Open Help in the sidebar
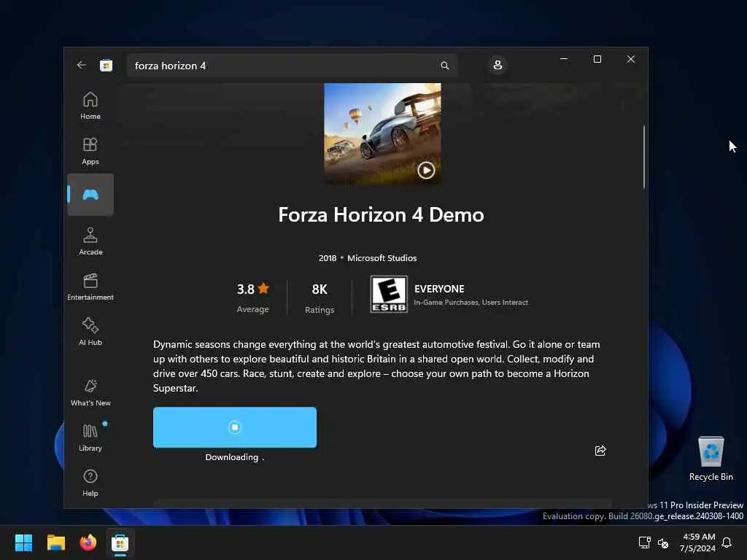 pos(90,483)
